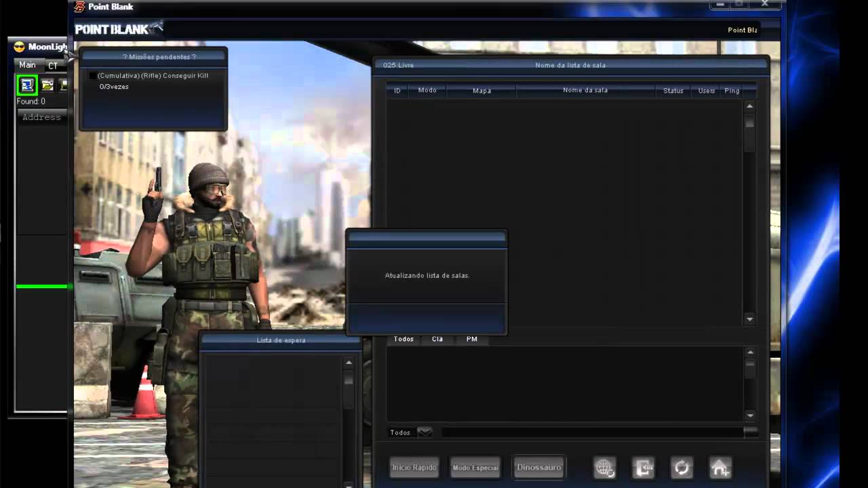Sort rooms by the ID column
Image resolution: width=868 pixels, height=488 pixels.
(x=397, y=90)
